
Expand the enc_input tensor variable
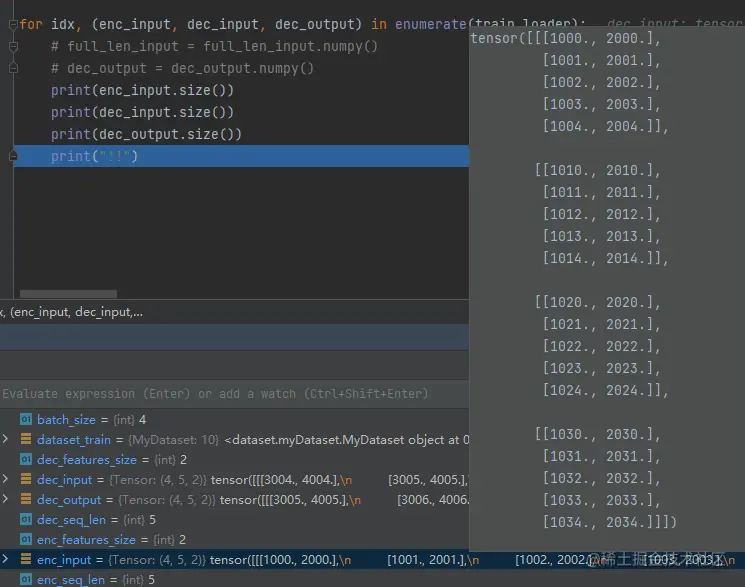(5, 558)
